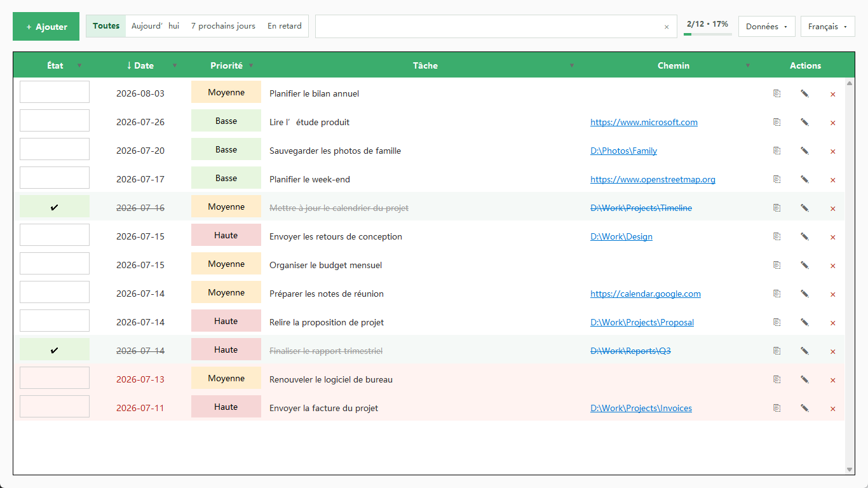868x488 pixels.
Task: Tick state box for 'Sauvegarder les photos de famille'
Action: [x=55, y=149]
